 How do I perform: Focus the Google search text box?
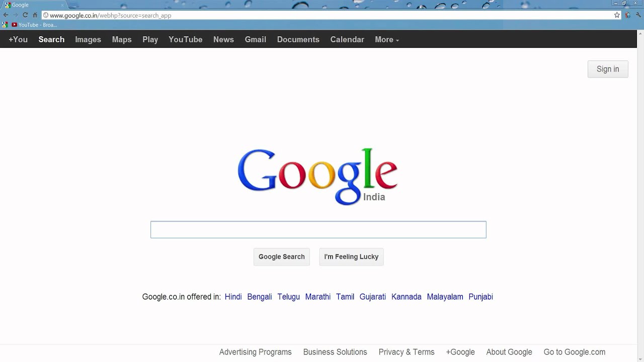(318, 230)
